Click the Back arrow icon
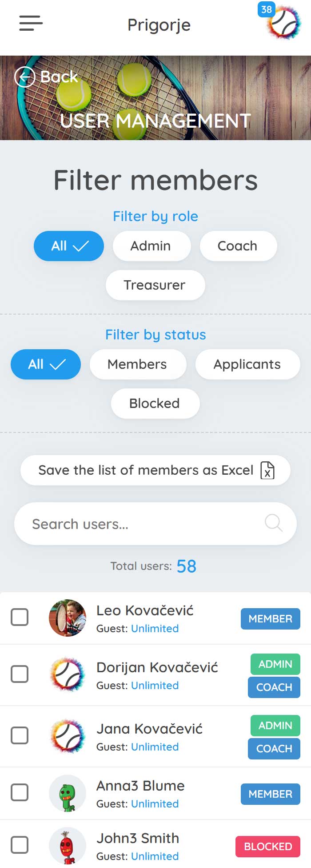The image size is (311, 868). (24, 77)
